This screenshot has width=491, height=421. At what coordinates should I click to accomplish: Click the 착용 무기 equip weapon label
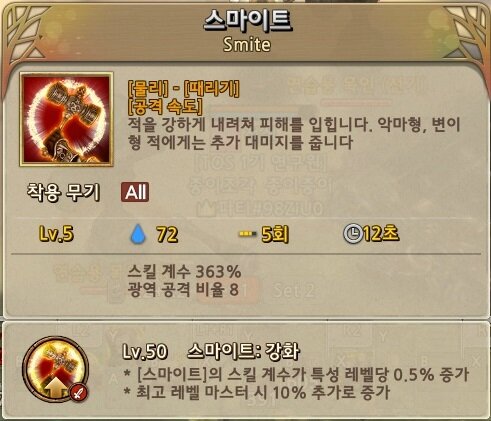coord(64,192)
